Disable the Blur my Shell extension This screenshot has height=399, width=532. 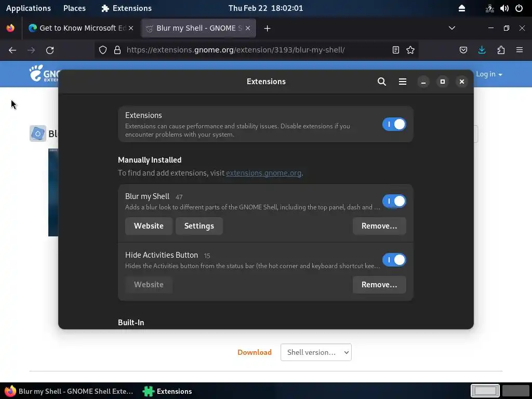(394, 201)
